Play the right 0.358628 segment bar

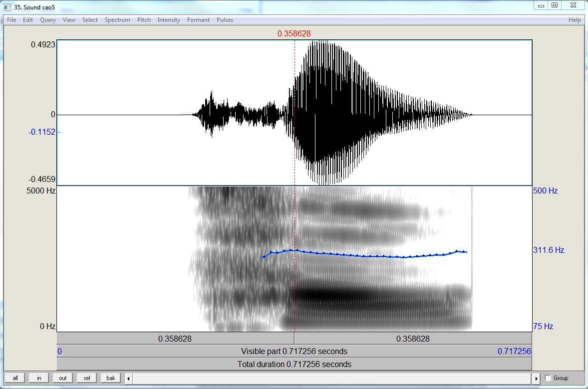413,339
